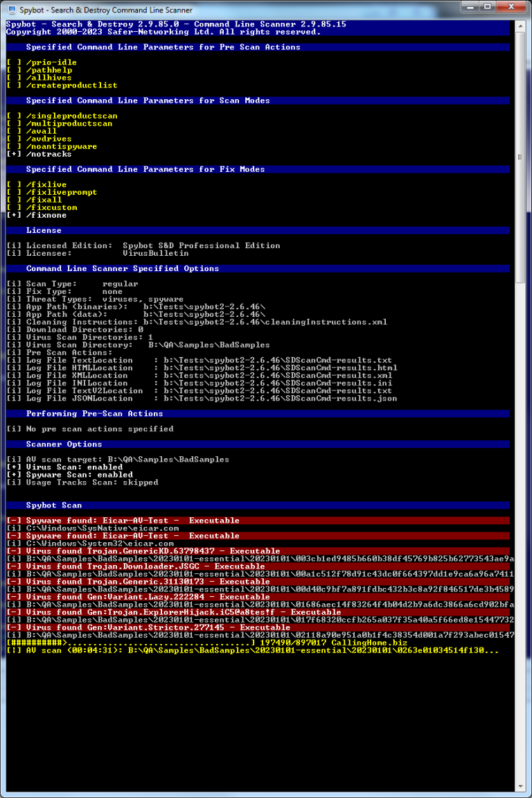Click the Cleaning Instructions path line

[197, 322]
